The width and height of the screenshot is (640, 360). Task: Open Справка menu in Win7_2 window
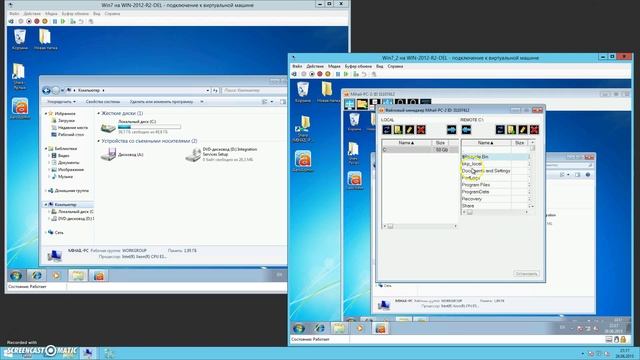tap(395, 66)
